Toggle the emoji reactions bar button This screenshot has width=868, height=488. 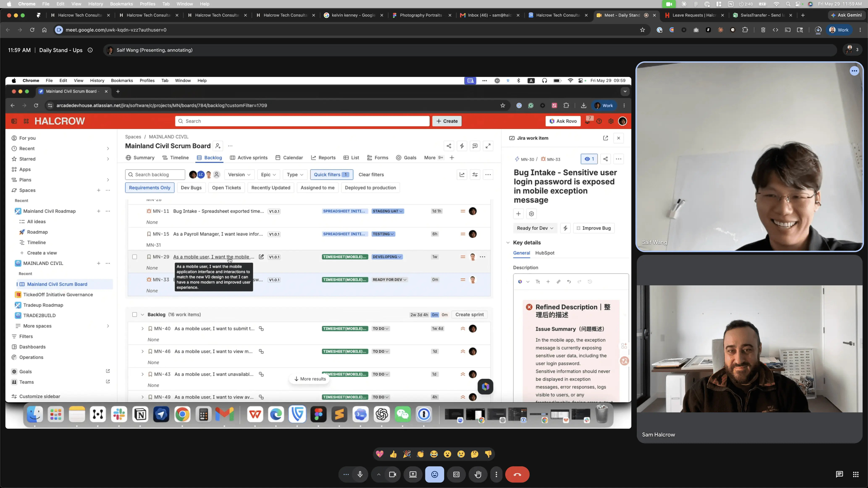click(x=435, y=475)
